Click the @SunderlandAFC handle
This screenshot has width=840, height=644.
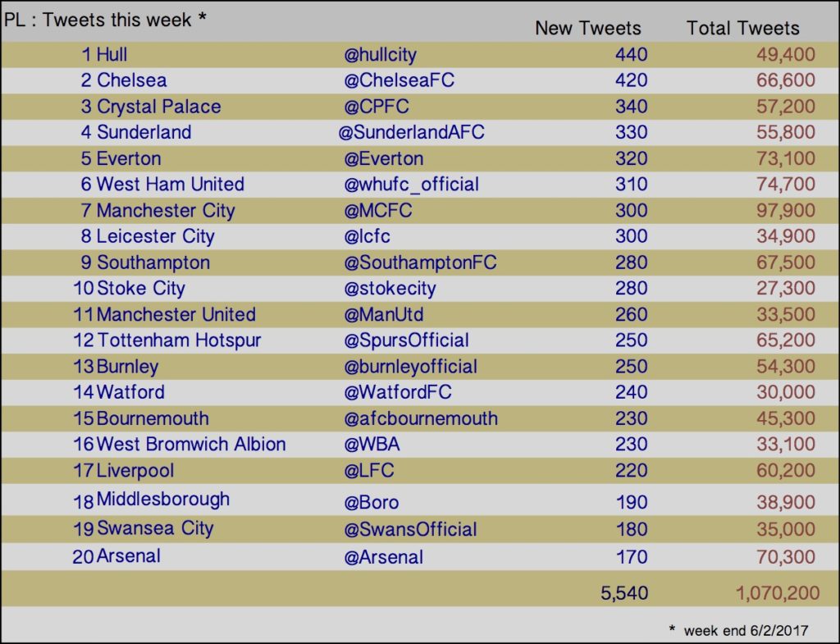[412, 132]
